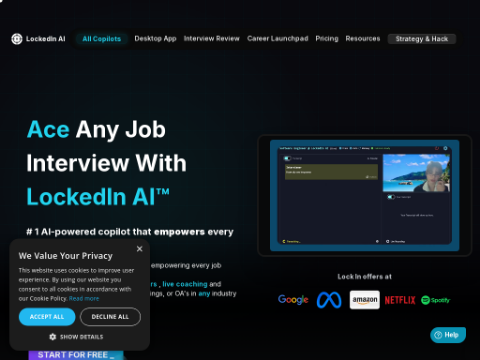Click the Netflix logo
This screenshot has width=480, height=360.
point(400,300)
